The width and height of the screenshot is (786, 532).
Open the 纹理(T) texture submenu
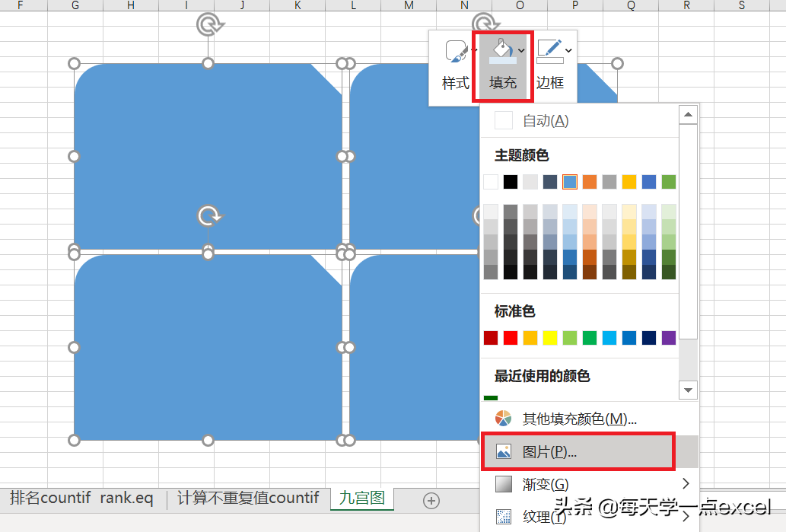[x=589, y=516]
